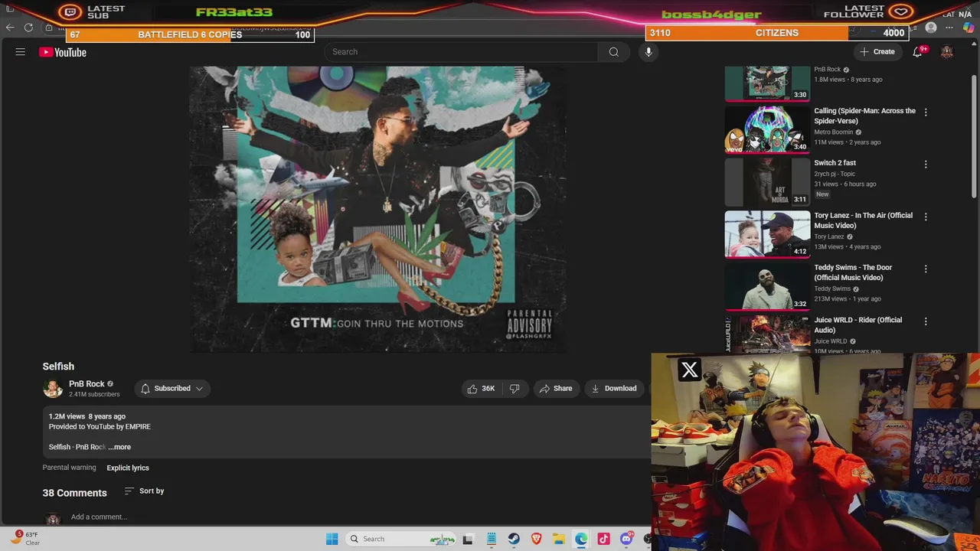
Task: Click the Parental warning text
Action: tap(69, 468)
